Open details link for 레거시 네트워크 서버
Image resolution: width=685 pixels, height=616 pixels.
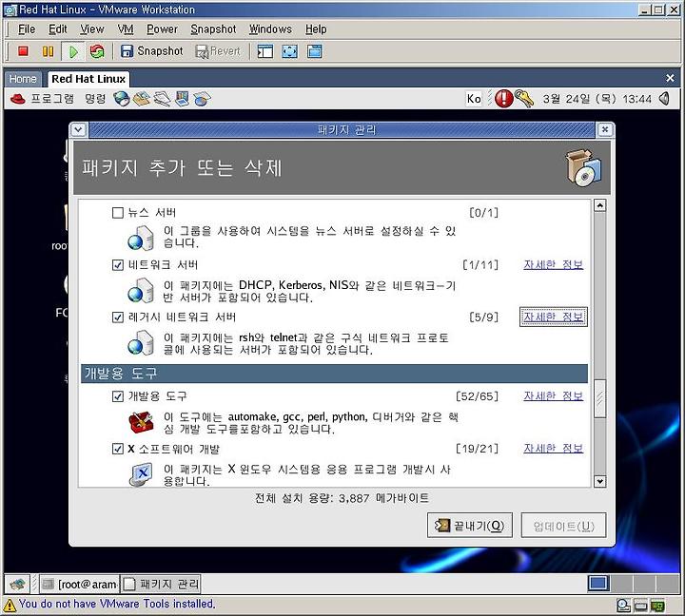553,317
